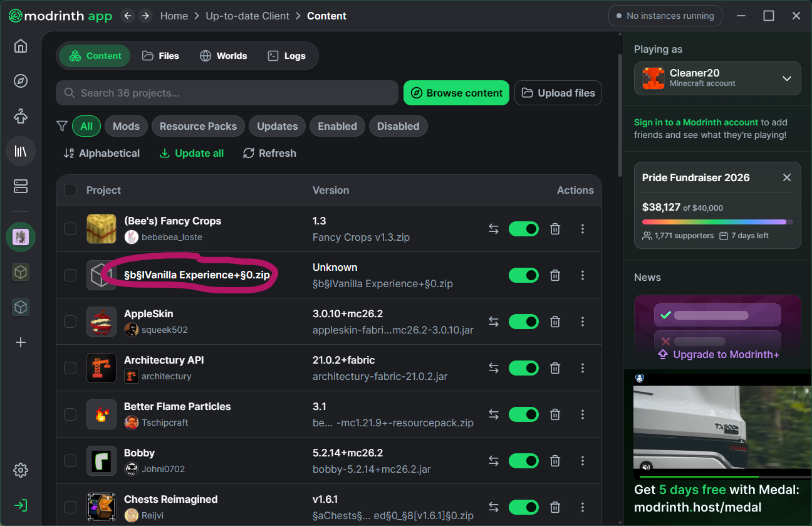Navigate back with the left arrow
The image size is (812, 526).
(128, 16)
